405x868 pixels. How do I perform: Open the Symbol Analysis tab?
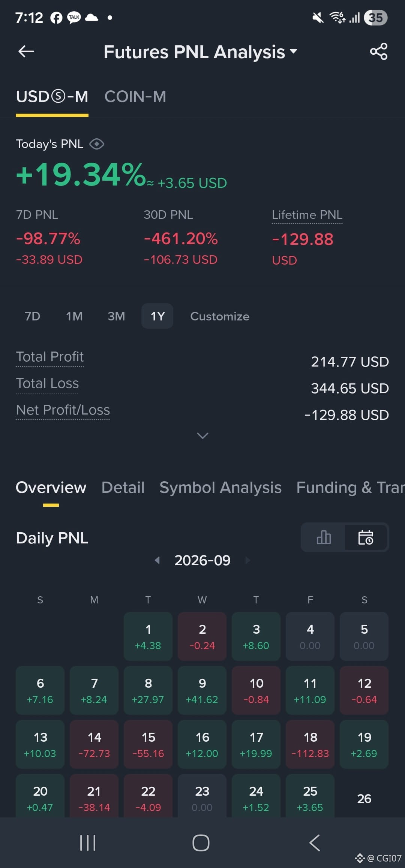[220, 488]
